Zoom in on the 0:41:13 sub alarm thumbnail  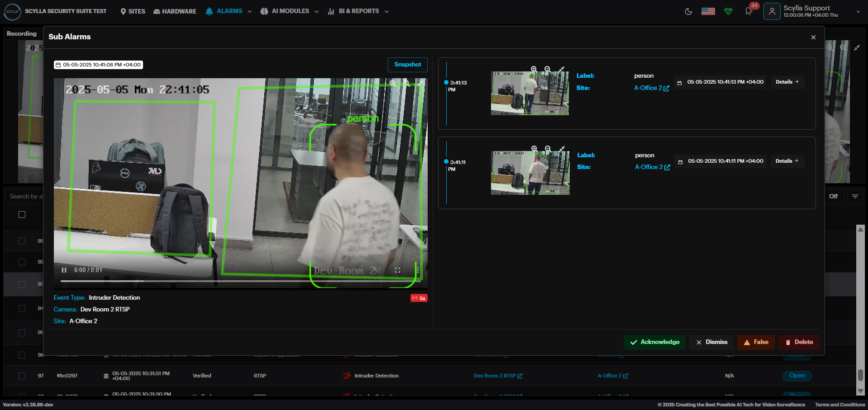tap(534, 69)
